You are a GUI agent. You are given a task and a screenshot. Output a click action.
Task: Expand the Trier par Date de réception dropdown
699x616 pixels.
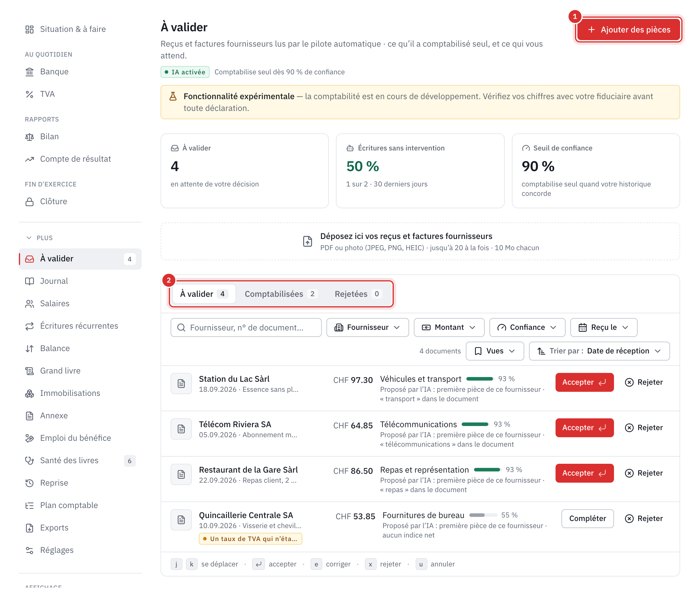(x=599, y=351)
